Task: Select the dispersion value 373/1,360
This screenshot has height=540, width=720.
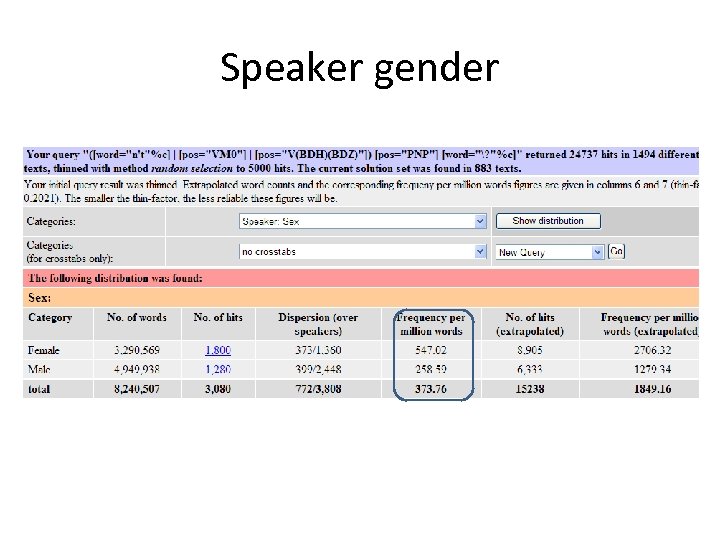Action: coord(318,350)
